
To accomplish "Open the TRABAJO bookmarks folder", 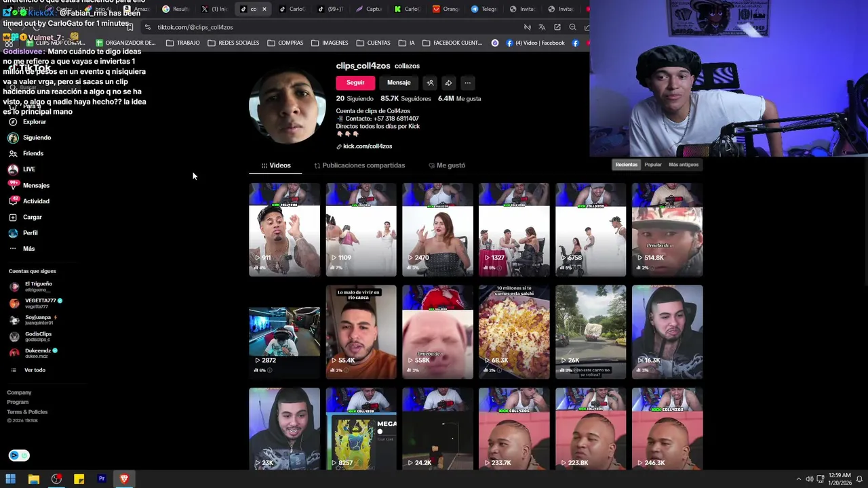I will tap(183, 43).
